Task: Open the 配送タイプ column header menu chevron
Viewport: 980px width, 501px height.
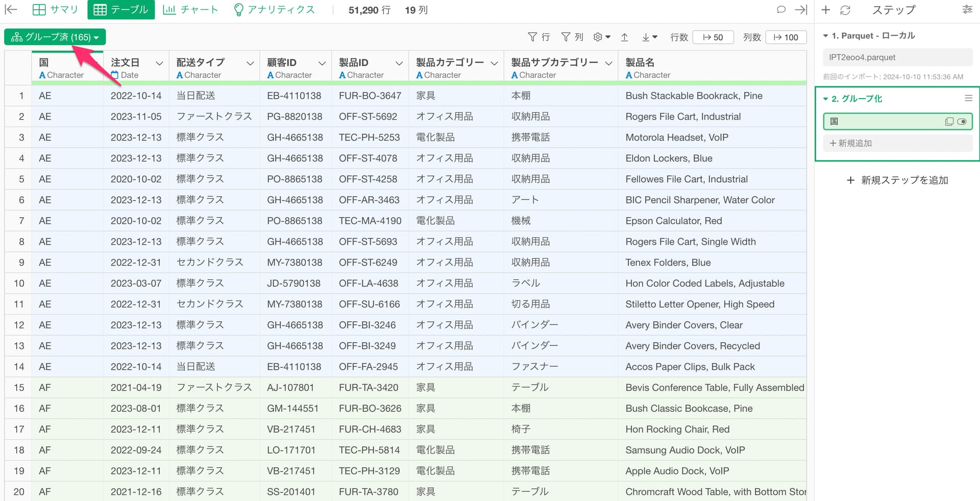Action: pos(250,63)
